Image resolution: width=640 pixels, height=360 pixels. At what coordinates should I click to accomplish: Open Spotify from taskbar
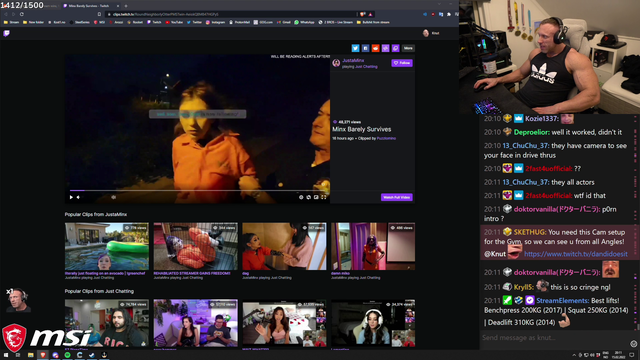click(x=67, y=355)
